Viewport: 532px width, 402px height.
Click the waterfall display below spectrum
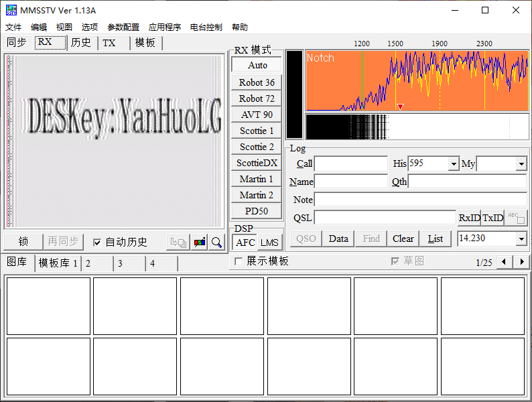pos(417,127)
